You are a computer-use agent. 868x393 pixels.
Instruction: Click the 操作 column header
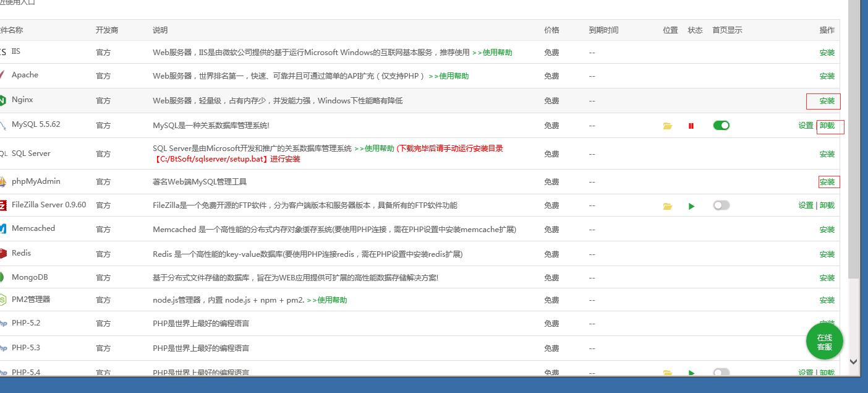click(x=827, y=30)
